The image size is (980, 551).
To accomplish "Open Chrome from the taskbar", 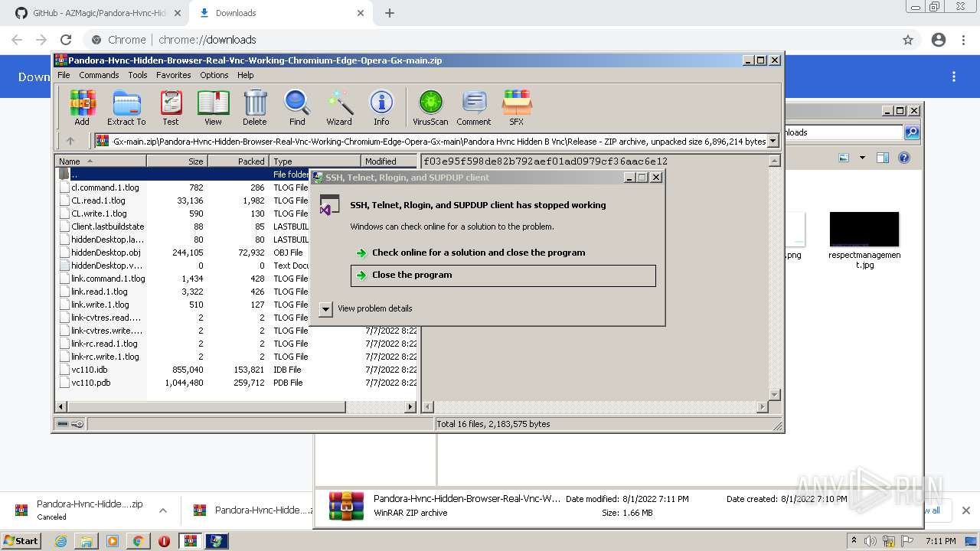I will 138,541.
